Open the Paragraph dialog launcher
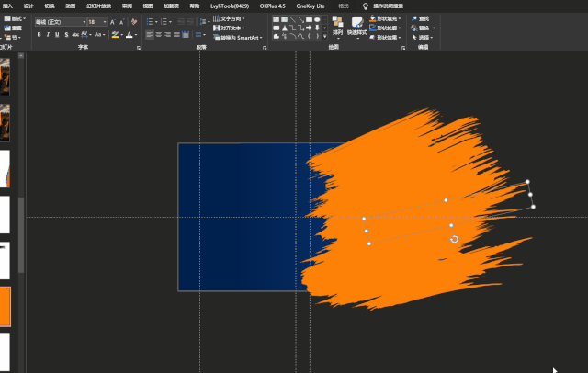588x373 pixels. pos(265,48)
